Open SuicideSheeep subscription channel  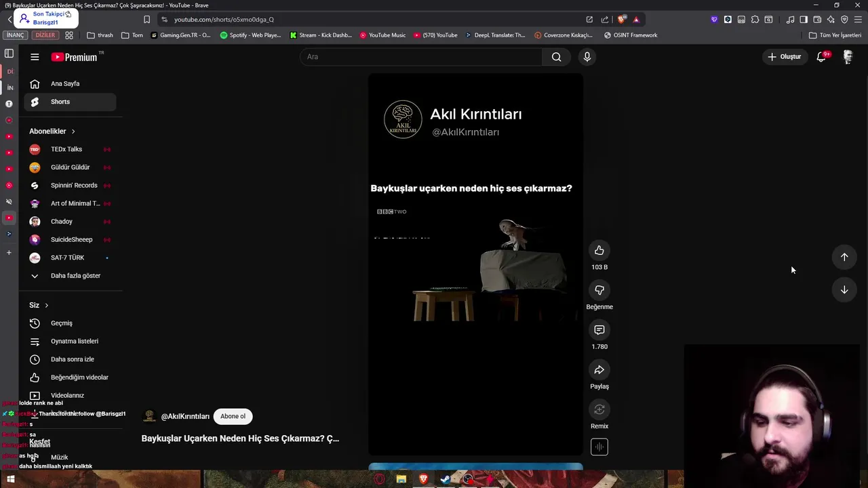70,240
